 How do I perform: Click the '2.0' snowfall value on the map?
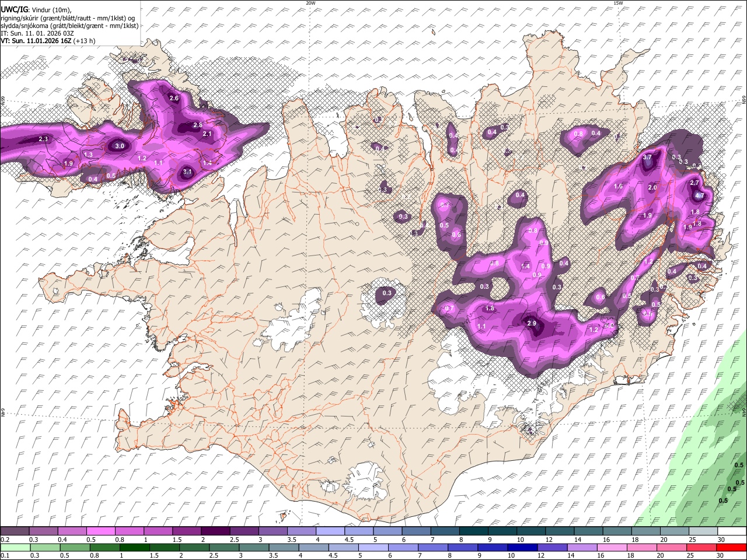pyautogui.click(x=652, y=188)
